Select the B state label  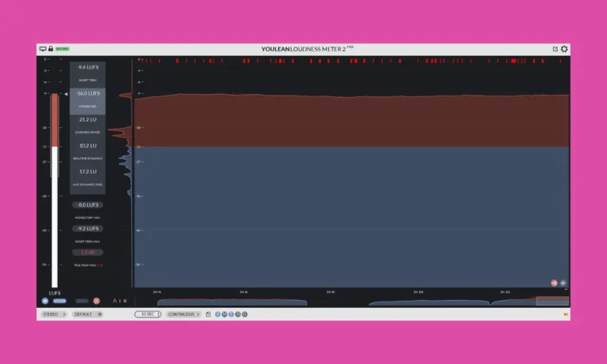(x=125, y=301)
